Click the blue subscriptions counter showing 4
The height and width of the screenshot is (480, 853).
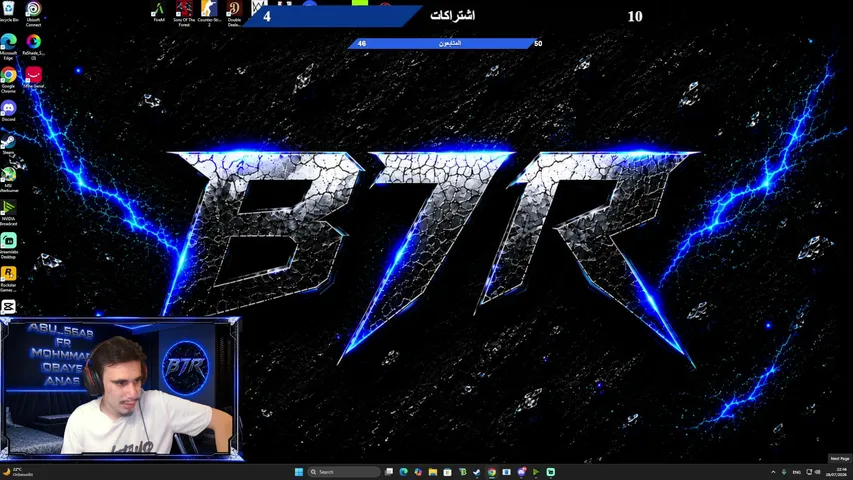click(332, 16)
